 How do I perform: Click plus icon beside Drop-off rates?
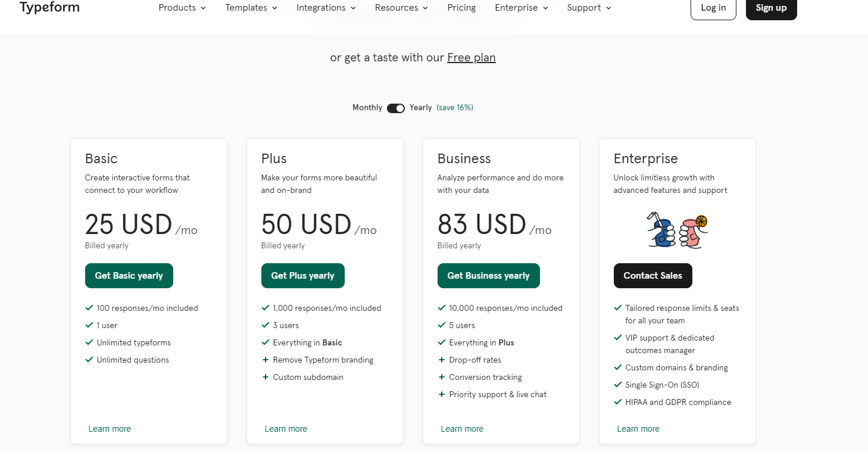pos(442,360)
